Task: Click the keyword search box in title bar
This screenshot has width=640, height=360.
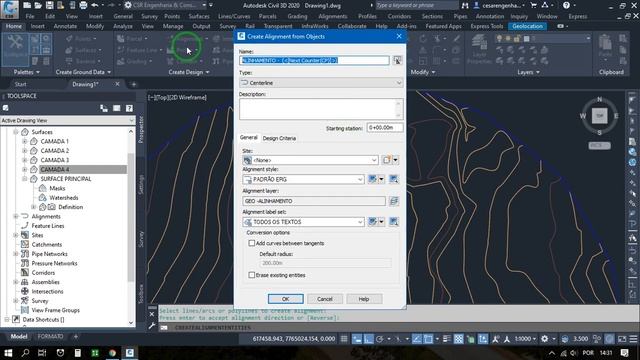Action: tap(416, 5)
